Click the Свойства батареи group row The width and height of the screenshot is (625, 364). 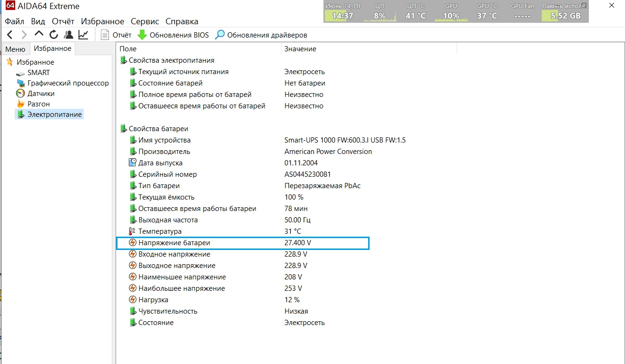click(154, 129)
